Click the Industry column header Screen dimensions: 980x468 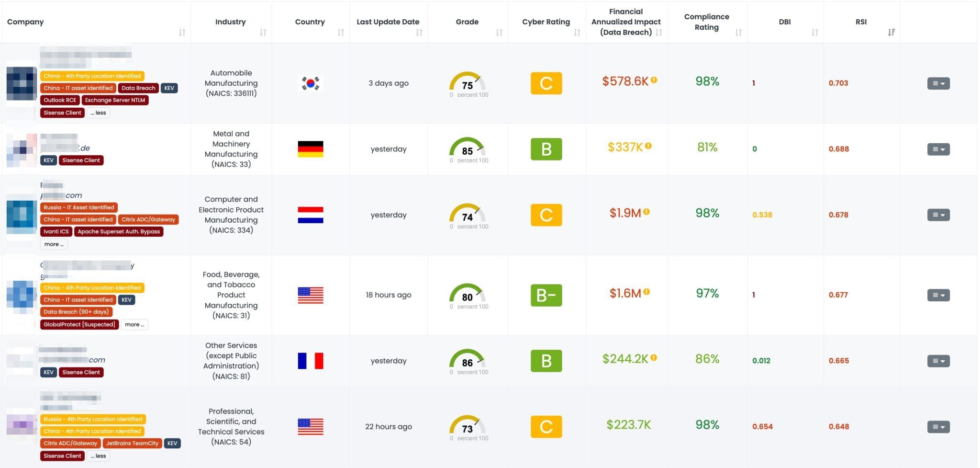click(230, 22)
